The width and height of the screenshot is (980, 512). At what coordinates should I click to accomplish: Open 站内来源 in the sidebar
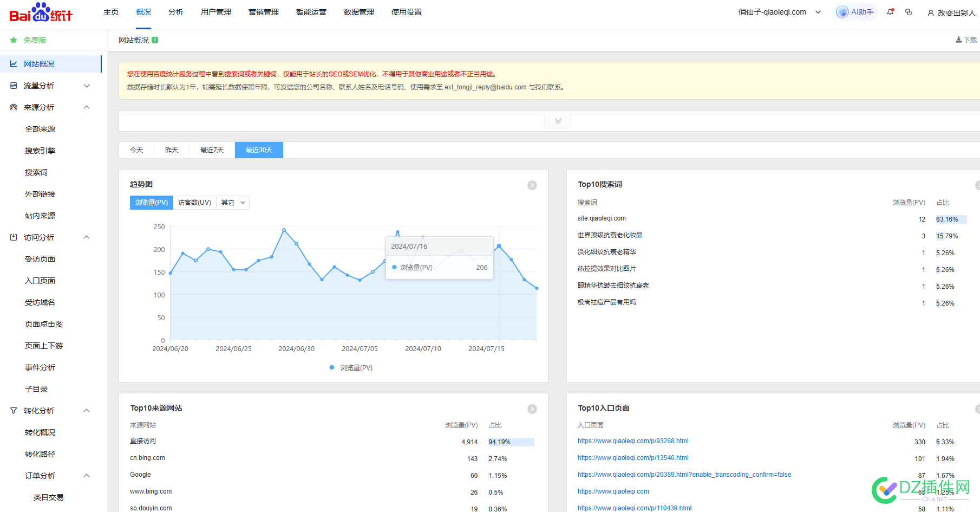point(40,216)
